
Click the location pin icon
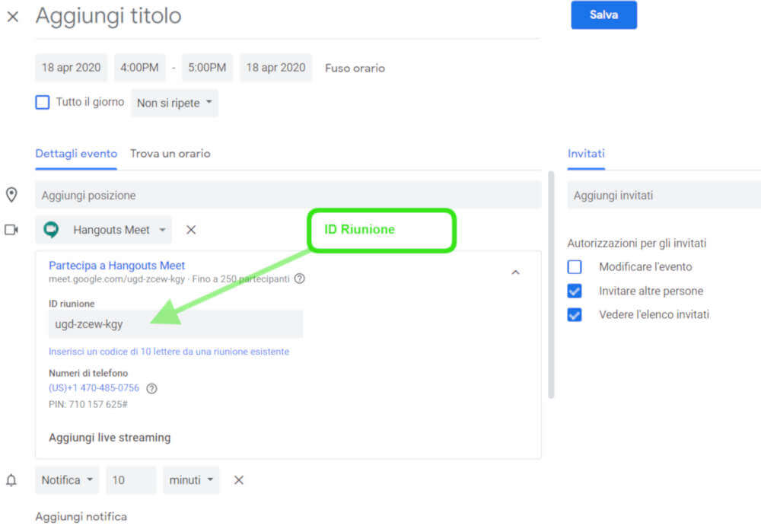pos(11,196)
